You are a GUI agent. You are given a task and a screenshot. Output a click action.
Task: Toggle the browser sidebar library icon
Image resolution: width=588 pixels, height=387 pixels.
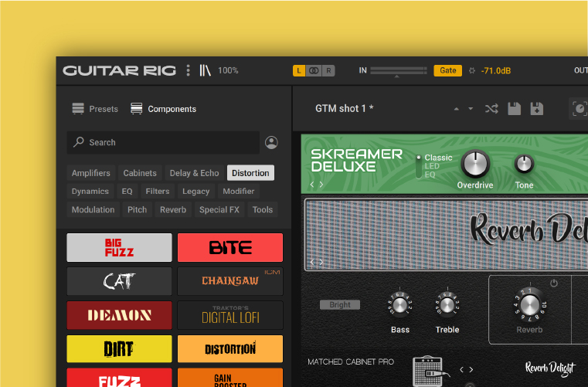(205, 70)
